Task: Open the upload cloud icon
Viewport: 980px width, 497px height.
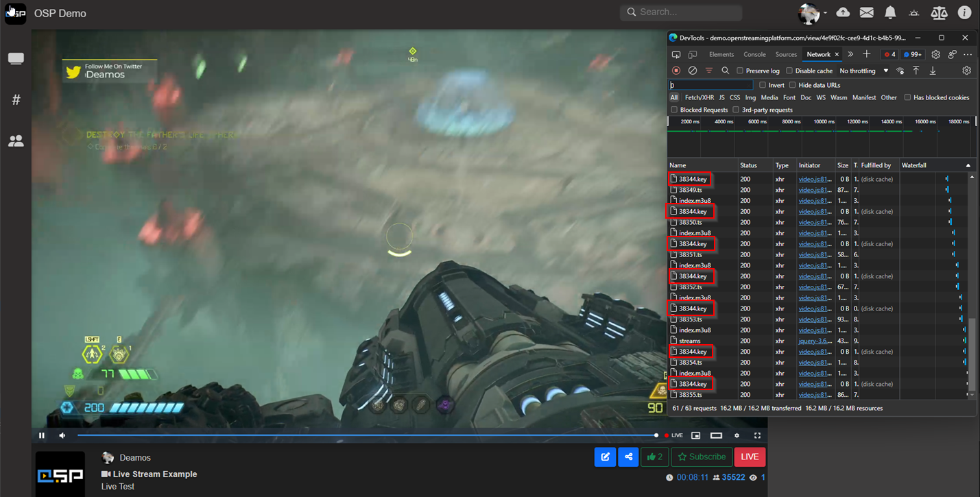Action: 843,12
